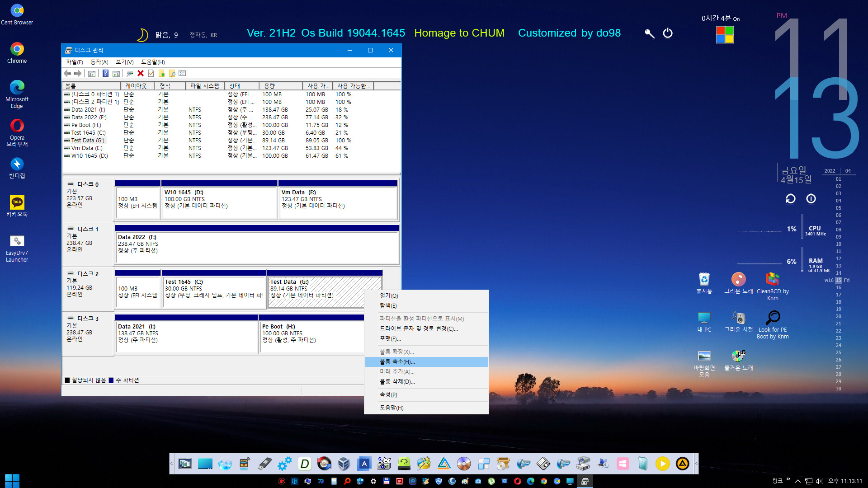868x488 pixels.
Task: Click the Windows Start button
Action: [12, 481]
